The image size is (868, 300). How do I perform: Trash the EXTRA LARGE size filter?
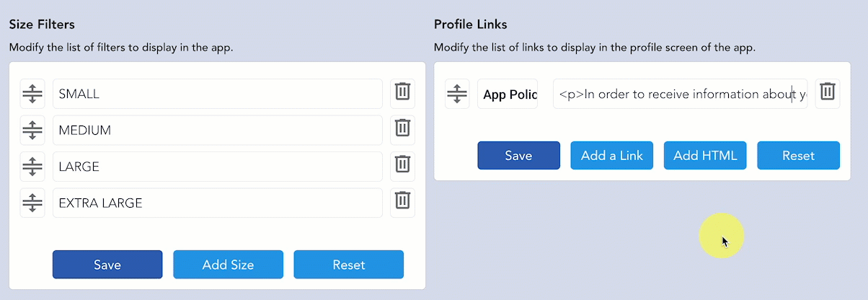click(402, 202)
